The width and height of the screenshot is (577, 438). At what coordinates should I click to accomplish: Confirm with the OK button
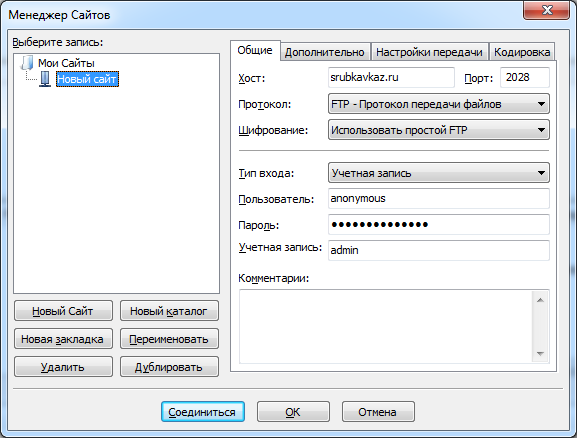point(293,412)
